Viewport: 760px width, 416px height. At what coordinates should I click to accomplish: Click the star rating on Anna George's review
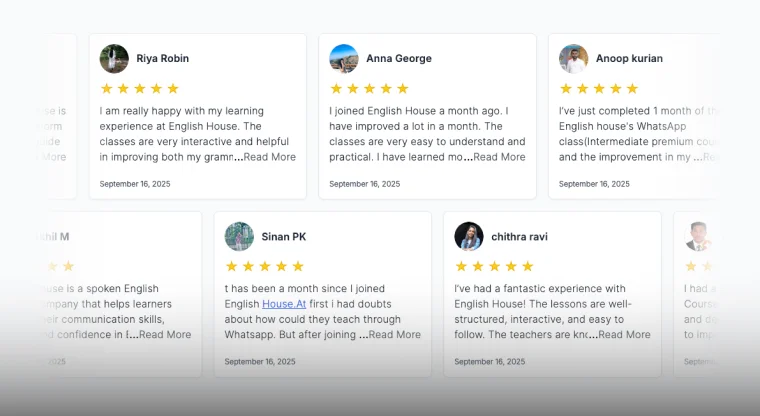pyautogui.click(x=369, y=88)
